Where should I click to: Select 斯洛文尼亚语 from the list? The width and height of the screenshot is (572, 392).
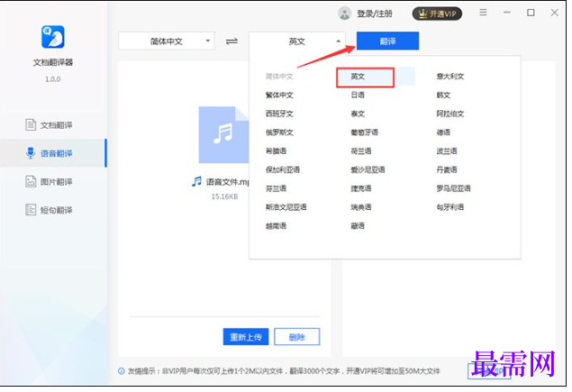tap(286, 207)
